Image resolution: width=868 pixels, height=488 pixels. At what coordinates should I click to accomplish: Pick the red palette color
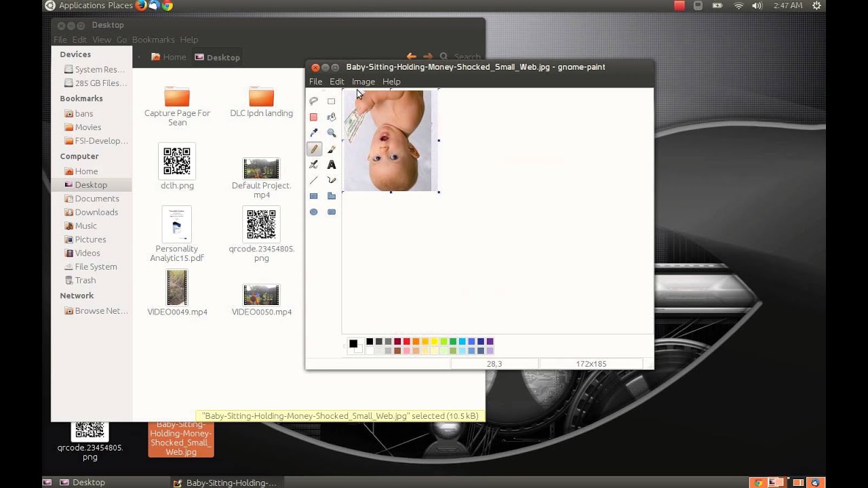coord(406,342)
